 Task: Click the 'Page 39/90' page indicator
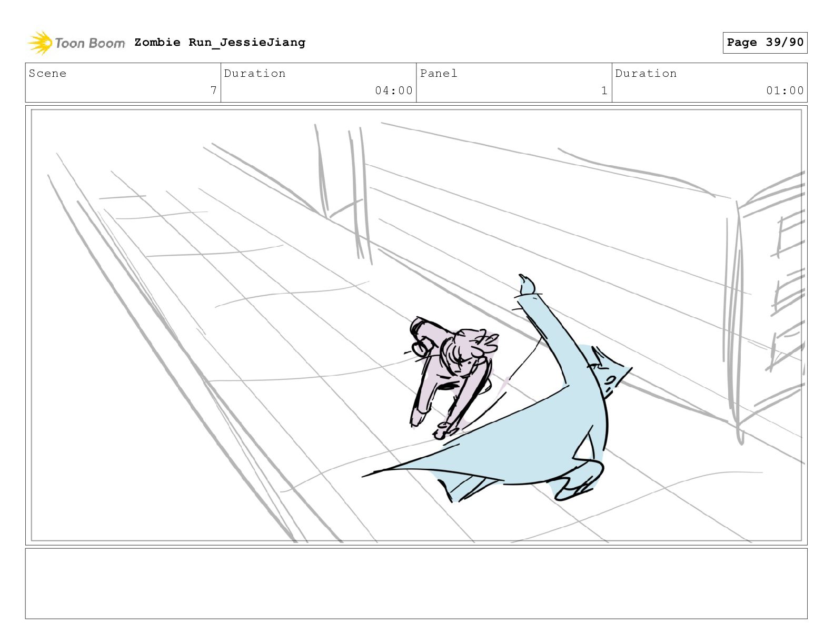tap(765, 43)
